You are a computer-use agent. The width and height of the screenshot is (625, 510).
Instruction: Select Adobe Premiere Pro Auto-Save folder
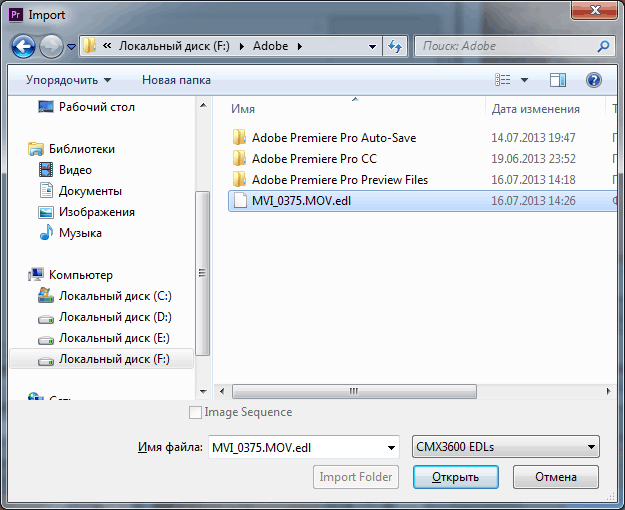coord(334,138)
